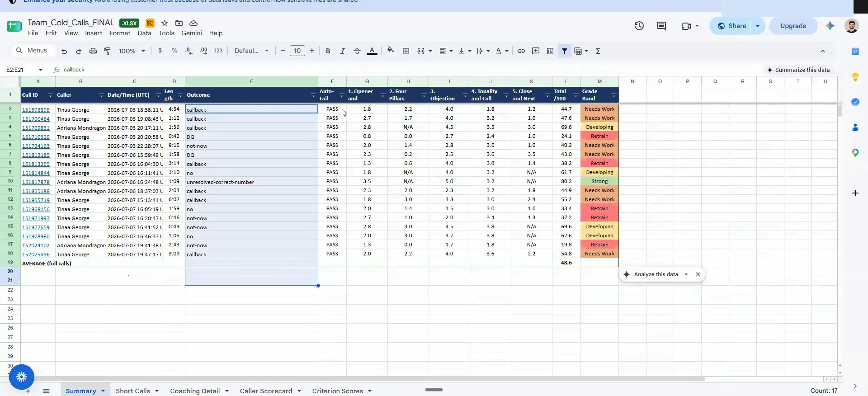
Task: Open the Share options dropdown arrow
Action: (x=758, y=26)
